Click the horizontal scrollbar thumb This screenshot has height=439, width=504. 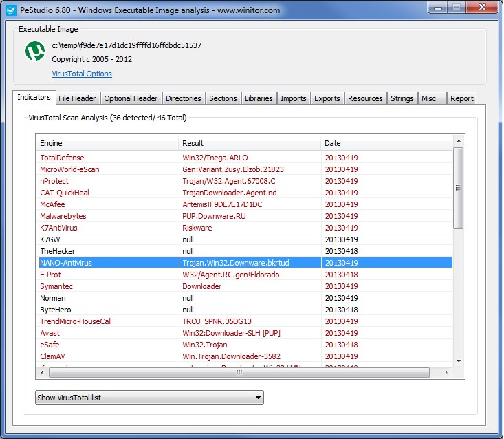pyautogui.click(x=239, y=372)
